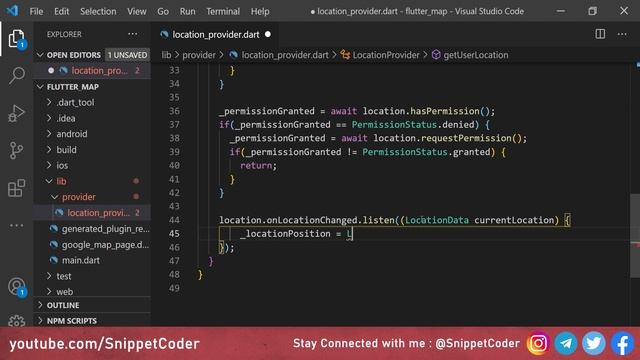Screen dimensions: 640x360
Task: Open the Manage gear icon
Action: tap(16, 321)
